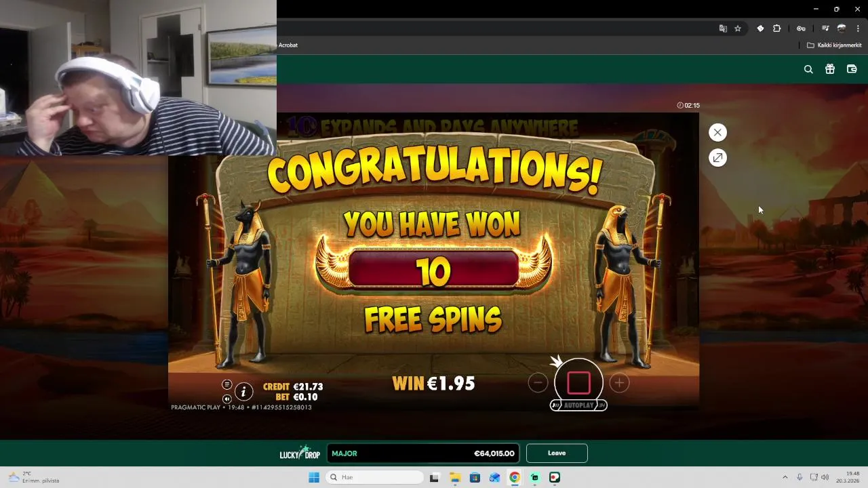The image size is (868, 488).
Task: Show hidden system tray icons
Action: pyautogui.click(x=785, y=477)
